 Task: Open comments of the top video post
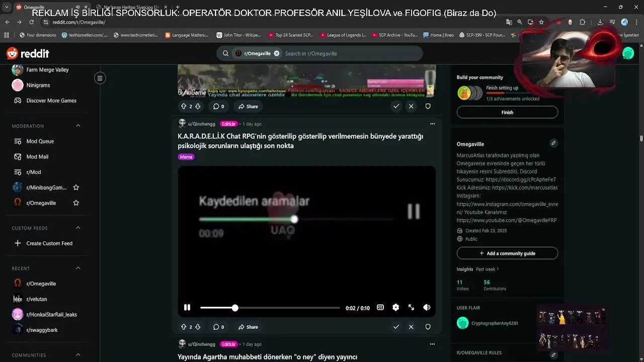tap(218, 106)
